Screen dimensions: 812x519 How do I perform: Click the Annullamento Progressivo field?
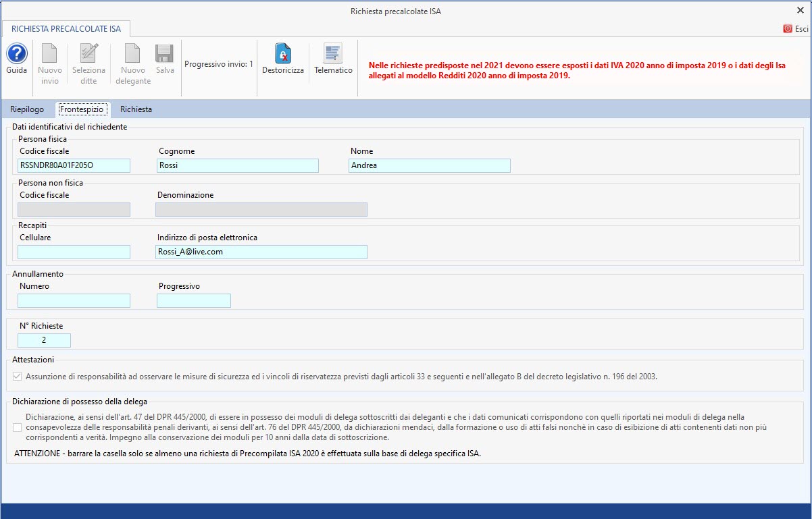(194, 300)
